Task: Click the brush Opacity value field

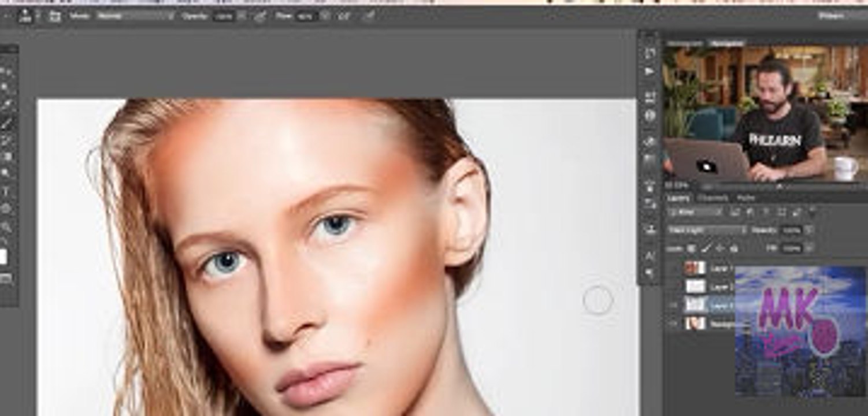Action: pos(224,17)
